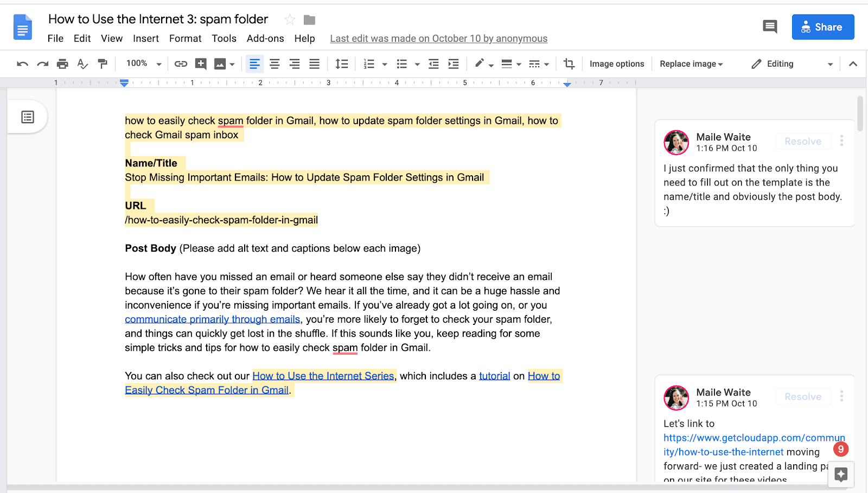
Task: Open the Tools menu
Action: (x=224, y=39)
